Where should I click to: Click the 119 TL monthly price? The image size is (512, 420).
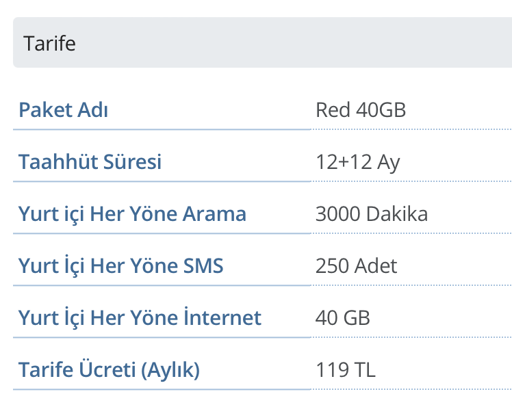[x=346, y=370]
